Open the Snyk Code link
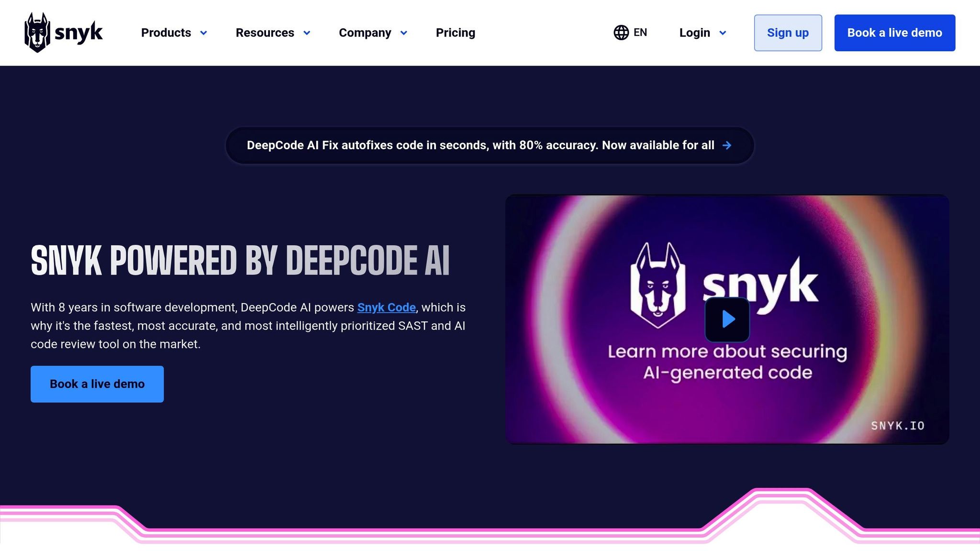Viewport: 980px width, 551px height. click(386, 308)
